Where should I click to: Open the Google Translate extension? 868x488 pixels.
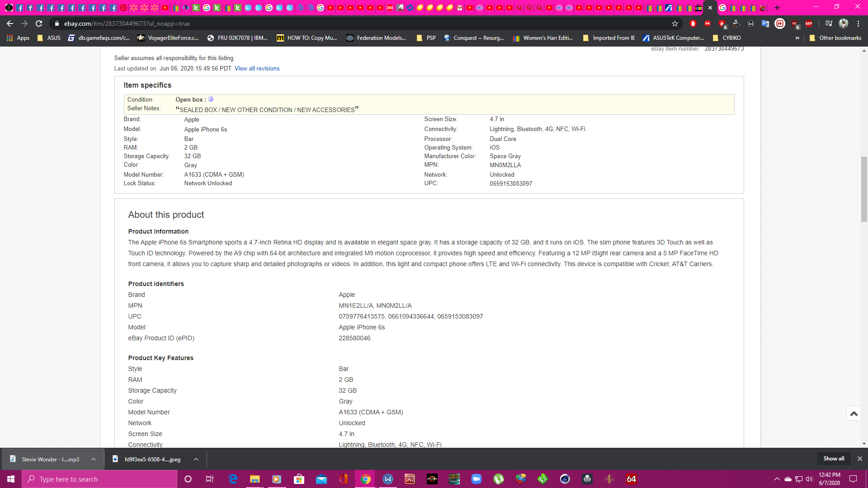[x=765, y=23]
